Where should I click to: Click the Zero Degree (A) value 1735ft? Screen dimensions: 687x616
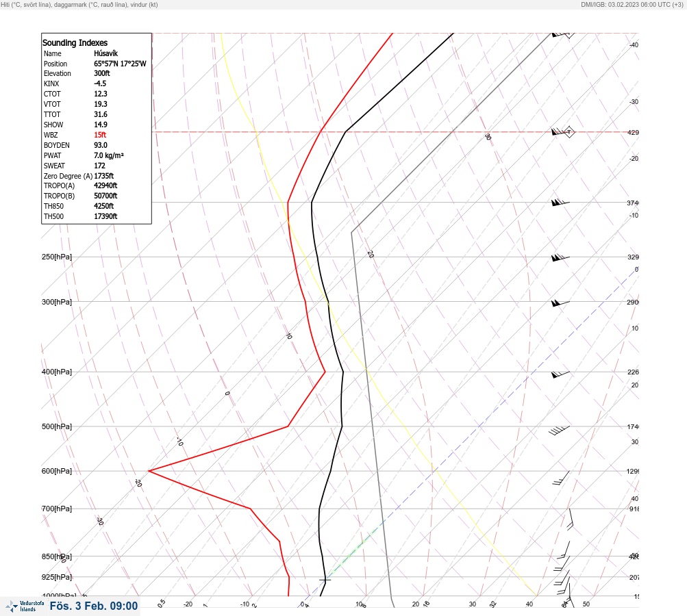[104, 176]
